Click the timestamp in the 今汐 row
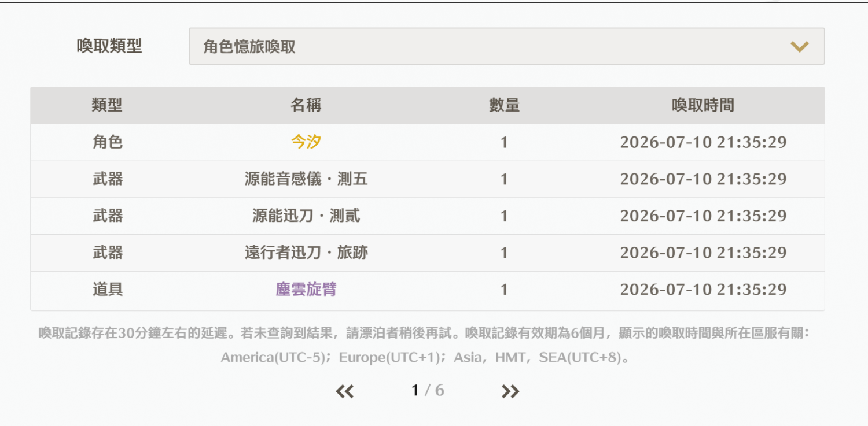This screenshot has height=426, width=868. [x=703, y=142]
